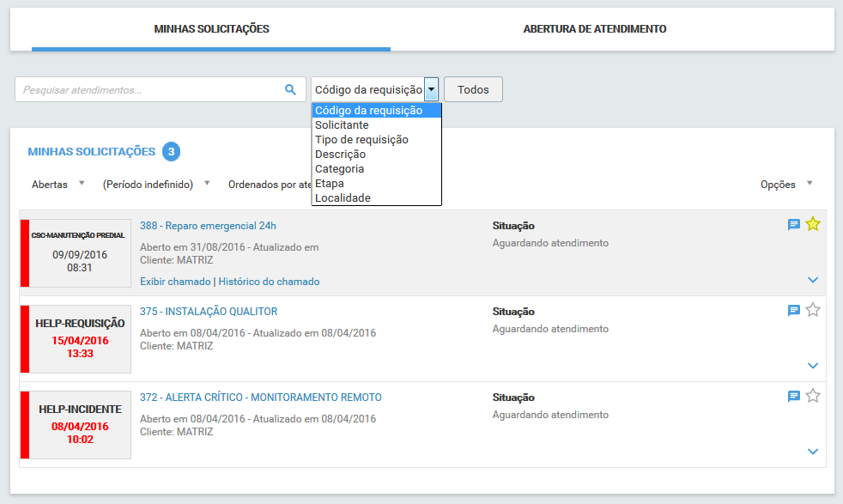Choose Categoria option in the list

[339, 169]
